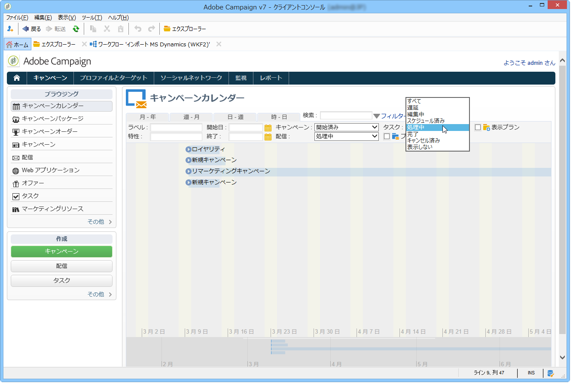The height and width of the screenshot is (392, 582).
Task: Close the エクスプローラー tab
Action: [84, 44]
